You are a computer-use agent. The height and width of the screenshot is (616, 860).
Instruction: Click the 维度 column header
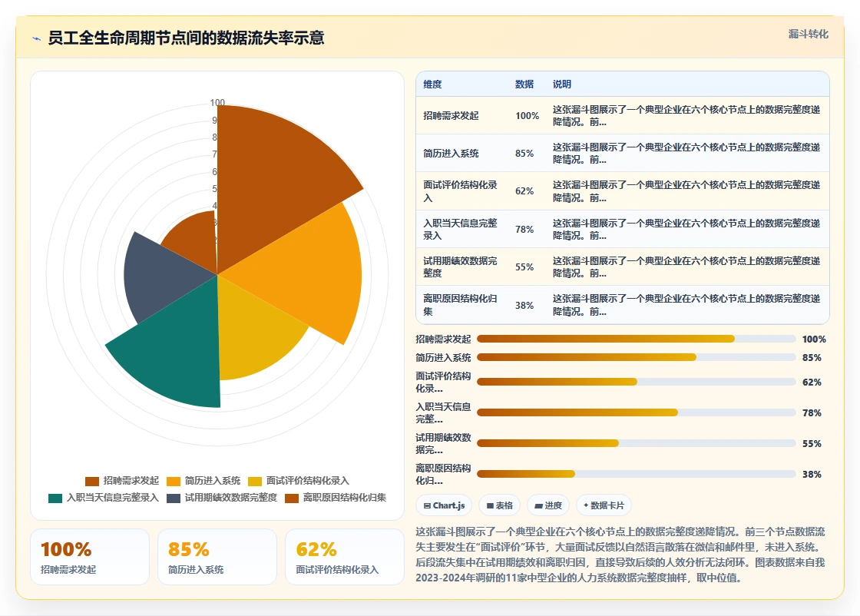432,84
